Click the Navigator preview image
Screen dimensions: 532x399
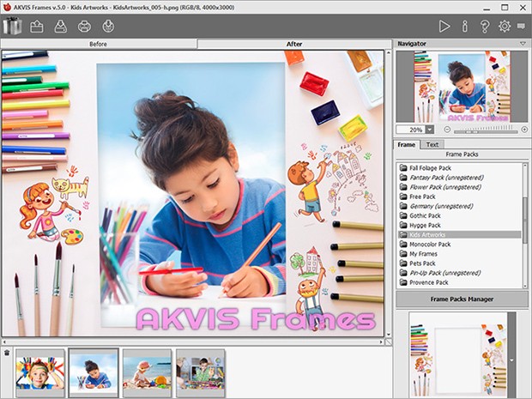462,87
